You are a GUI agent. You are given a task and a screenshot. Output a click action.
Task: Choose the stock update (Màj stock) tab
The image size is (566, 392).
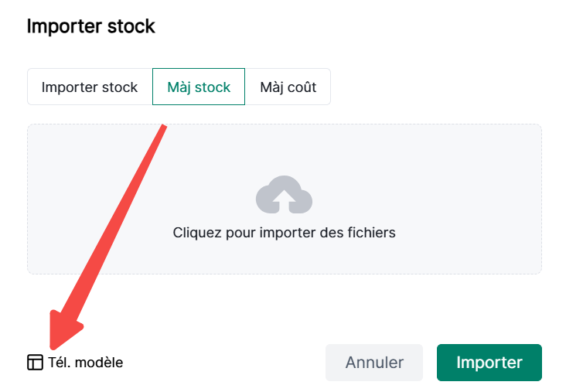199,87
